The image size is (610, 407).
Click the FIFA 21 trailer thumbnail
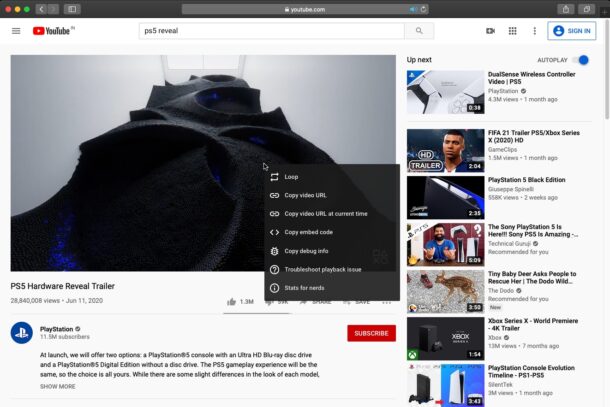[445, 151]
